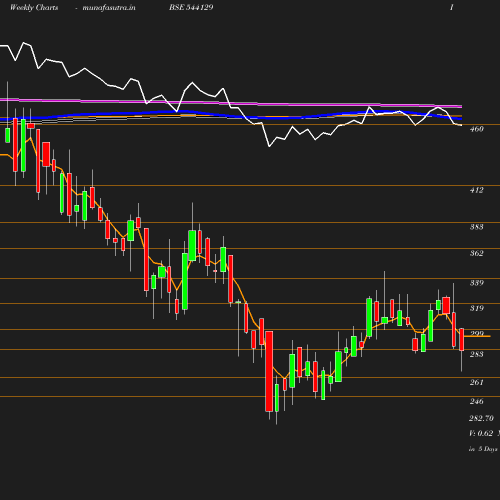The width and height of the screenshot is (500, 500).
Task: Click the 460 price level label
Action: pos(477,129)
